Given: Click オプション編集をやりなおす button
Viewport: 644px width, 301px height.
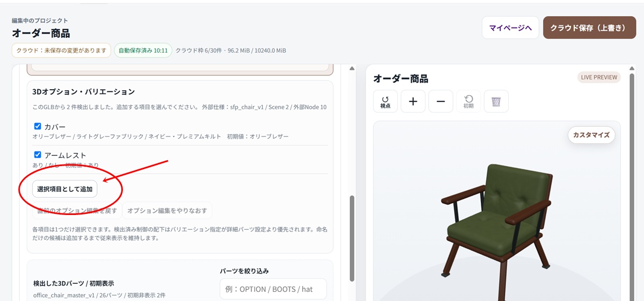Looking at the screenshot, I should [167, 211].
